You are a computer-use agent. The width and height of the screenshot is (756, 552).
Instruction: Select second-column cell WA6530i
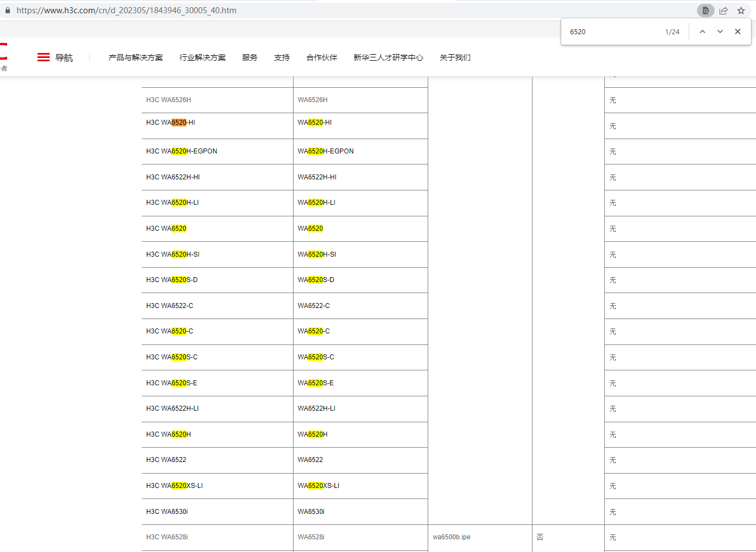[x=311, y=512]
